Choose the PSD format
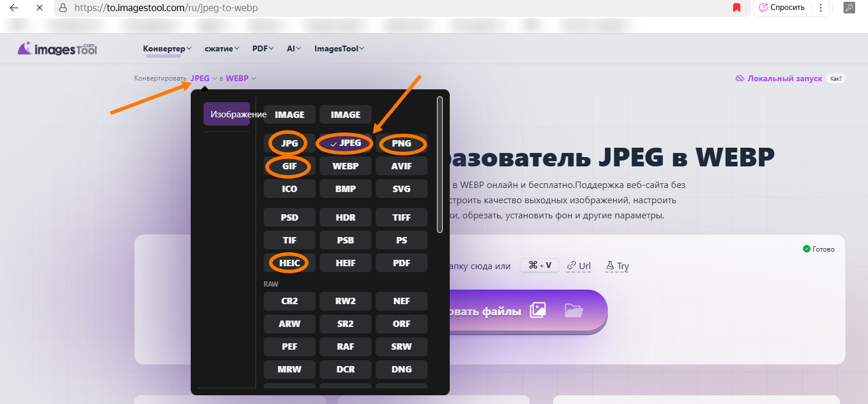The image size is (868, 404). [x=289, y=217]
